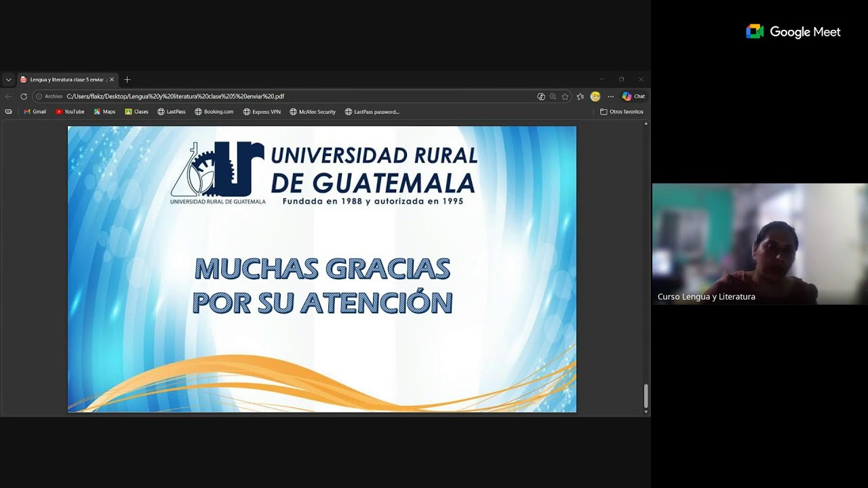Click the Fundada en 1988 subtitle text
Viewport: 868px width, 488px height.
coord(373,201)
